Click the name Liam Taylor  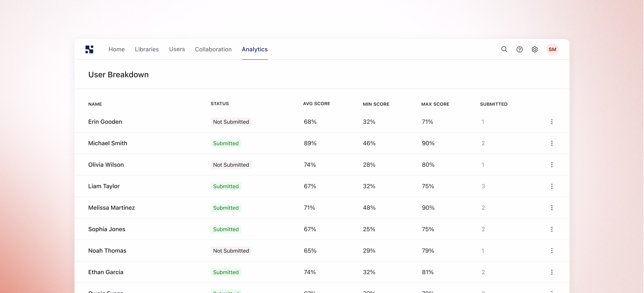pyautogui.click(x=104, y=186)
